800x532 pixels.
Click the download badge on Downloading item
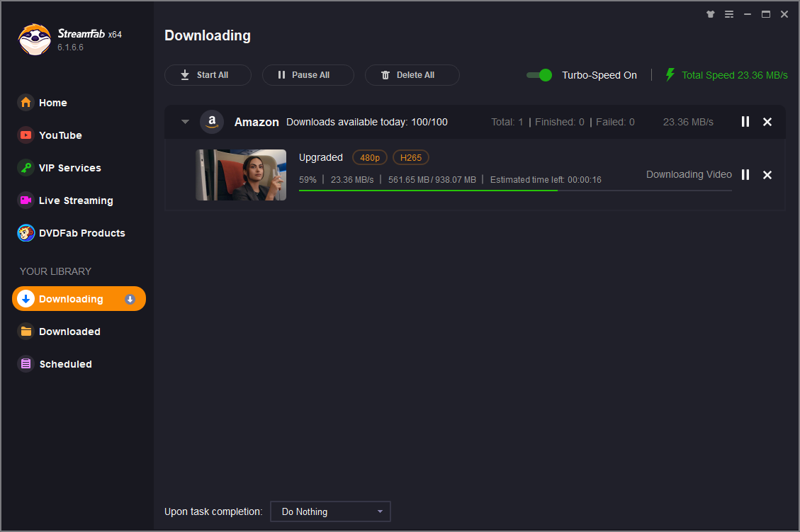point(130,299)
